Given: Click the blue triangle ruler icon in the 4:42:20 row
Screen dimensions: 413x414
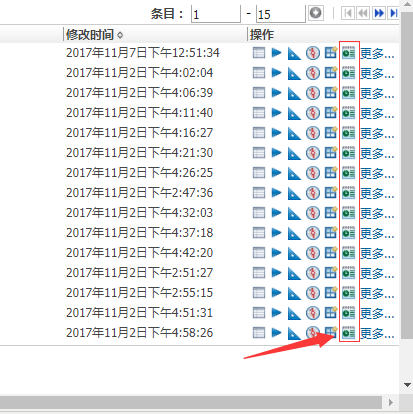Looking at the screenshot, I should tap(294, 253).
